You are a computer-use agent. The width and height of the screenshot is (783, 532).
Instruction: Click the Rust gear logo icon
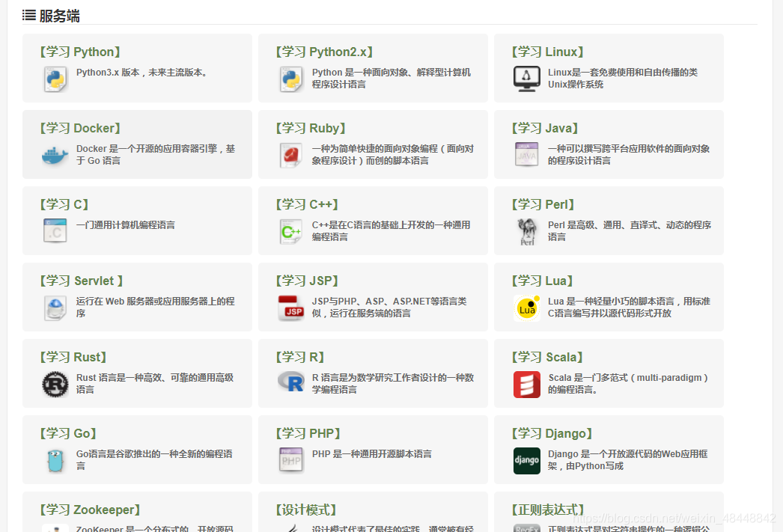coord(55,385)
